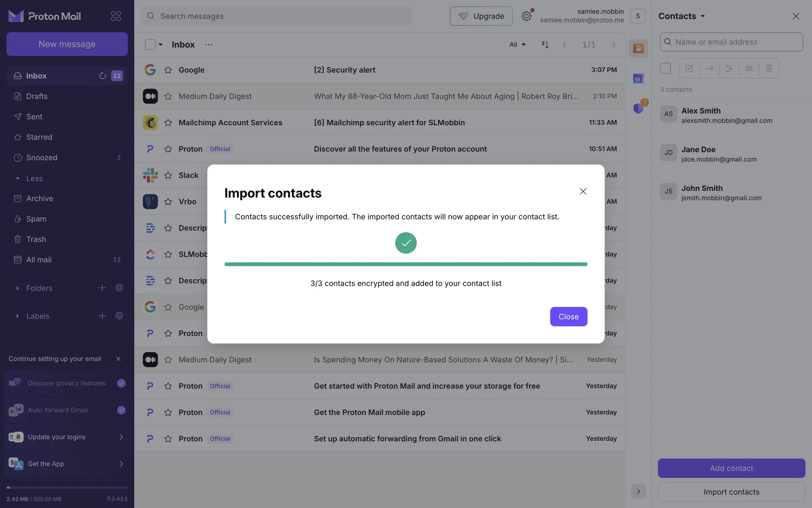The width and height of the screenshot is (812, 508).
Task: Click the sort messages icon
Action: pos(545,44)
